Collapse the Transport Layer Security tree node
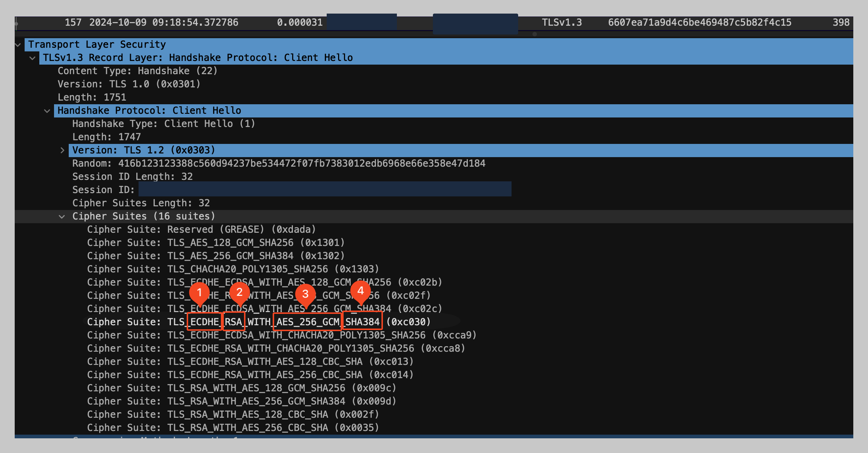This screenshot has height=453, width=868. click(18, 45)
